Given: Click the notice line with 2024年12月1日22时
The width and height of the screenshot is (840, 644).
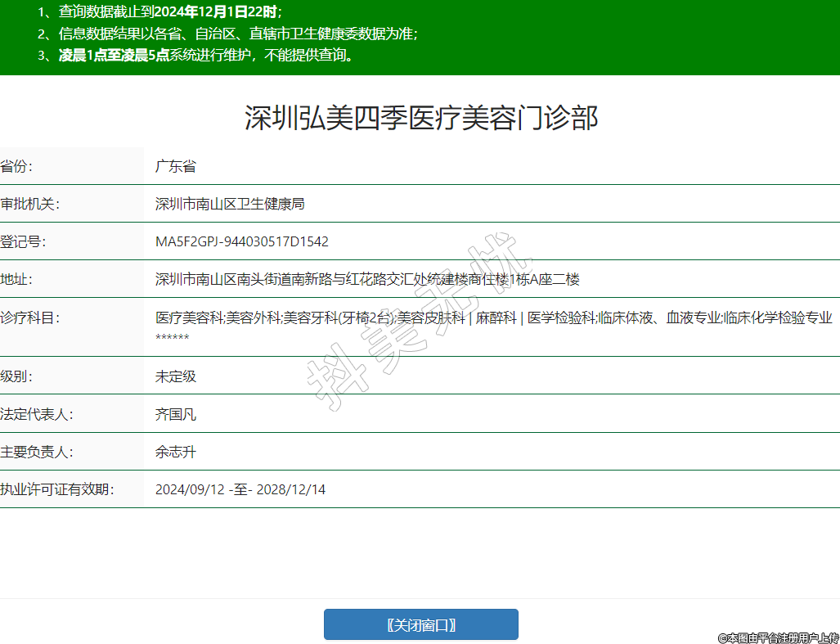Looking at the screenshot, I should 170,12.
